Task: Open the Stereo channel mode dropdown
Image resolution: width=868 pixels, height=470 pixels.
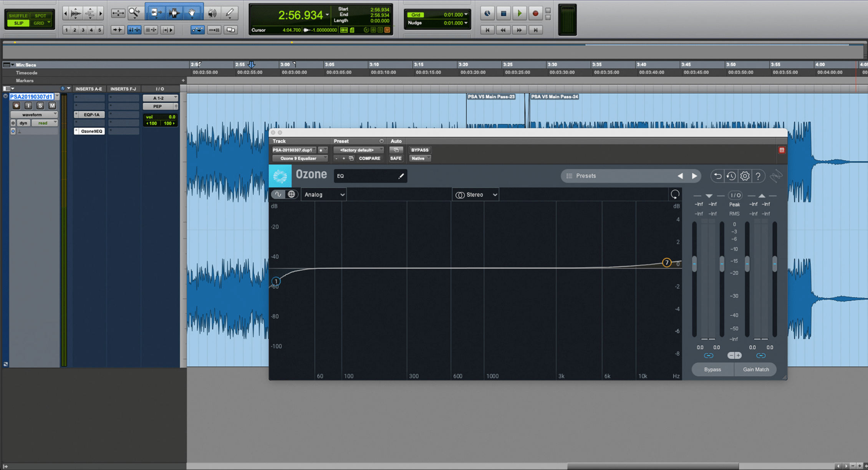Action: 476,195
